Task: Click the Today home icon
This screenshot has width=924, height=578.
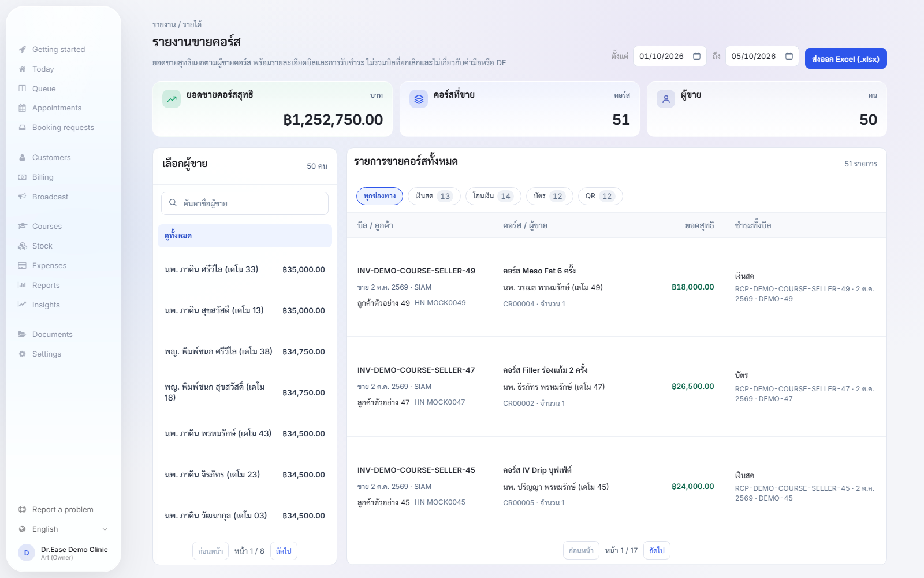Action: (x=22, y=69)
